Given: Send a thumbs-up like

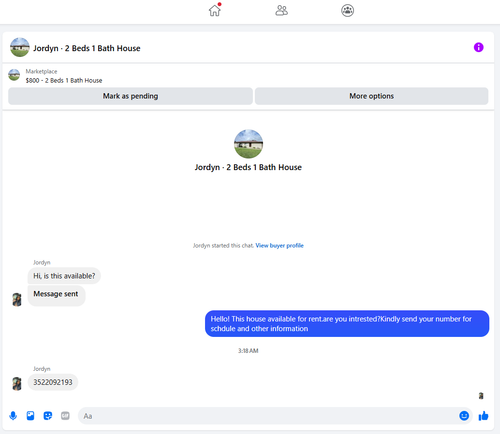Looking at the screenshot, I should point(483,416).
